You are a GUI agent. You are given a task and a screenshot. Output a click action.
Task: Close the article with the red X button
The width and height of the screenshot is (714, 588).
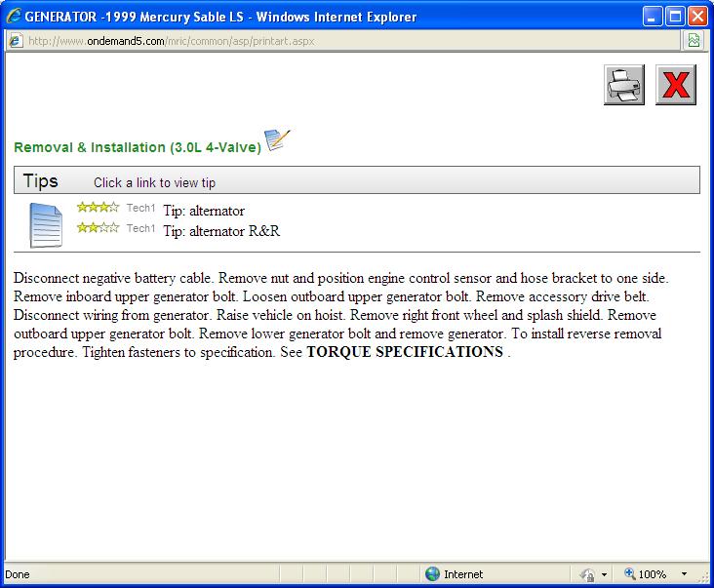coord(676,85)
